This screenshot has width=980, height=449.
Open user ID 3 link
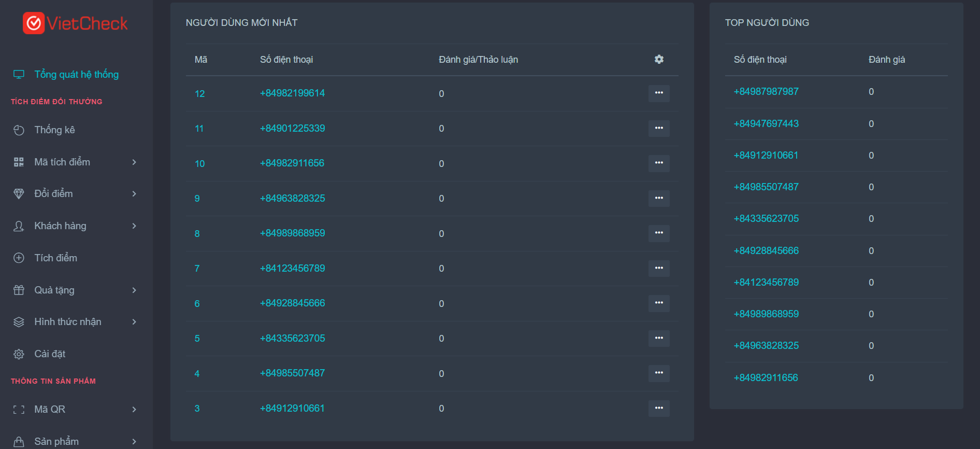(197, 409)
